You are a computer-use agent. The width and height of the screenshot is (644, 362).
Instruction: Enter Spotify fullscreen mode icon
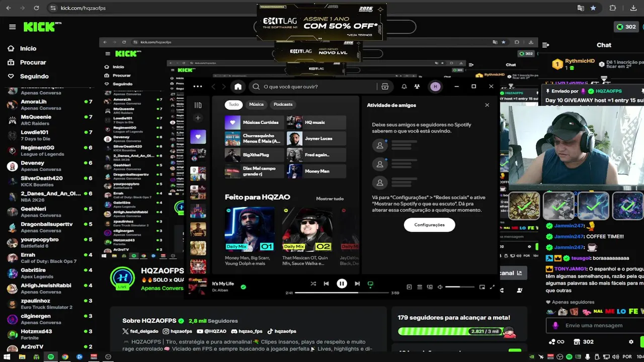[x=492, y=287]
